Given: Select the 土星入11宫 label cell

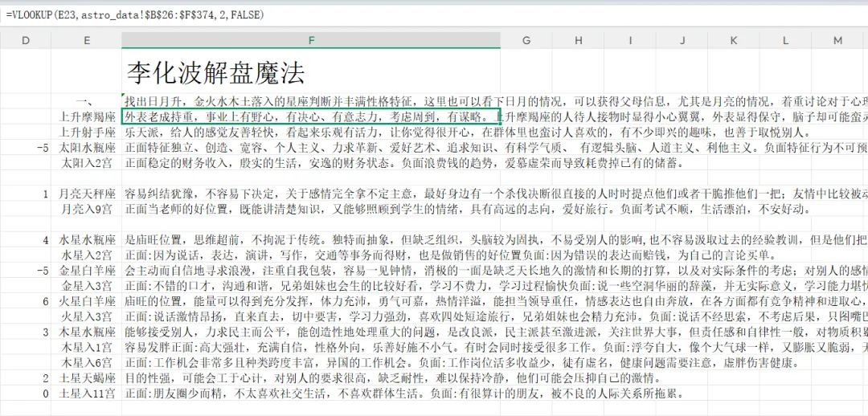Looking at the screenshot, I should pyautogui.click(x=87, y=394).
